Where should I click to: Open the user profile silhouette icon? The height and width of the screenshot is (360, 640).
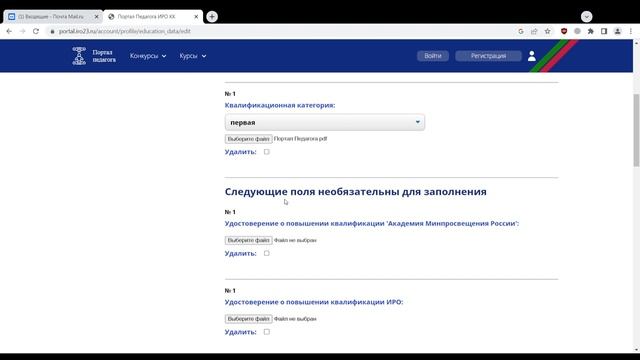pos(531,56)
